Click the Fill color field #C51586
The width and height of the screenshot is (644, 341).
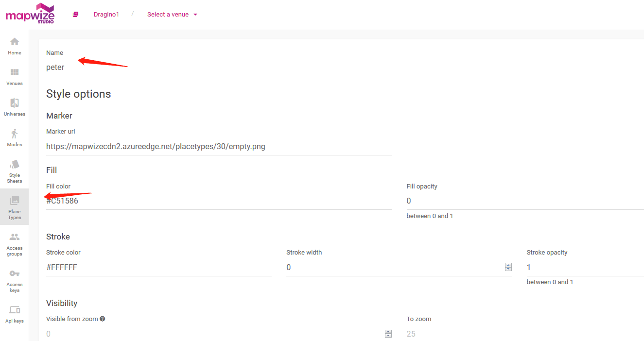[x=219, y=201]
